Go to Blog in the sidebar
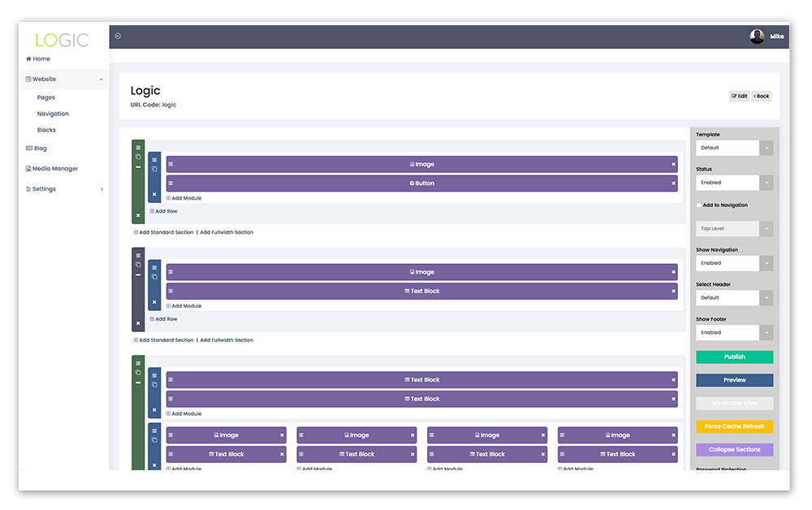This screenshot has width=812, height=510. point(40,149)
